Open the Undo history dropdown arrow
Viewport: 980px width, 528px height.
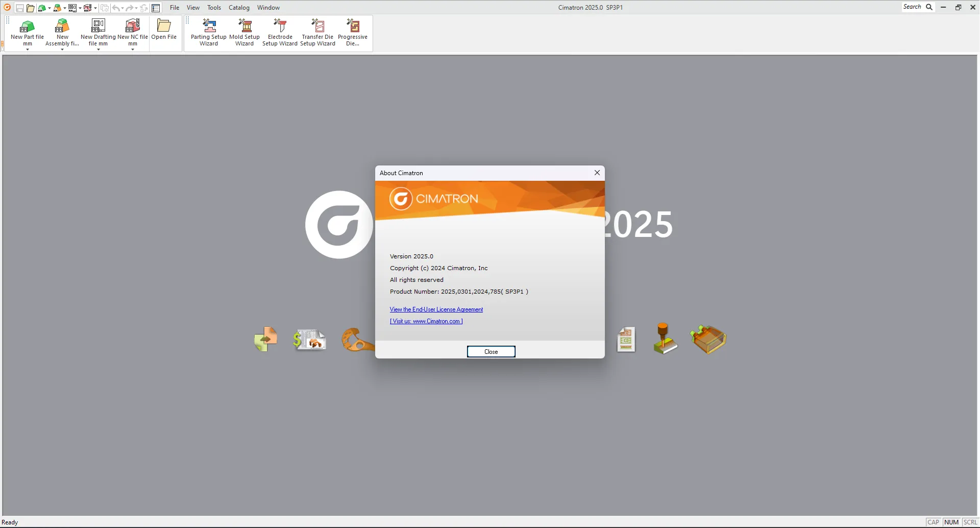(122, 8)
